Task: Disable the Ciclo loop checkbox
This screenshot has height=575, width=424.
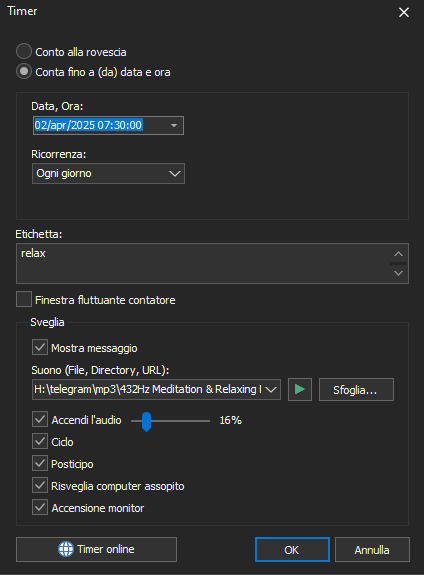Action: pyautogui.click(x=40, y=441)
